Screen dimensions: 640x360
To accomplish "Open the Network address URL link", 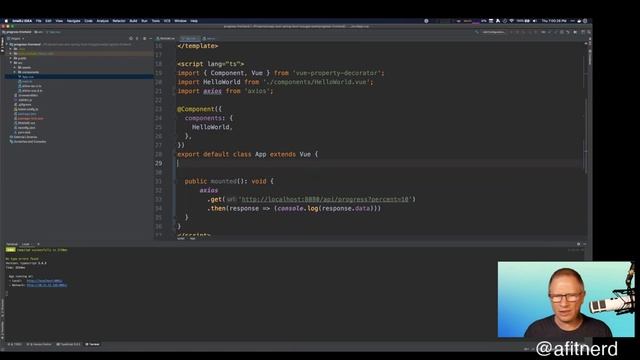I will pos(47,285).
